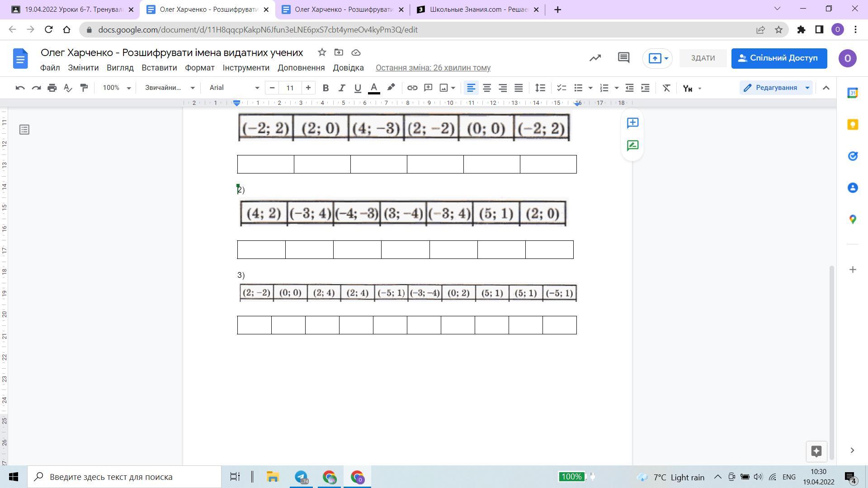Open the Вставити menu
This screenshot has height=488, width=868.
pyautogui.click(x=159, y=68)
